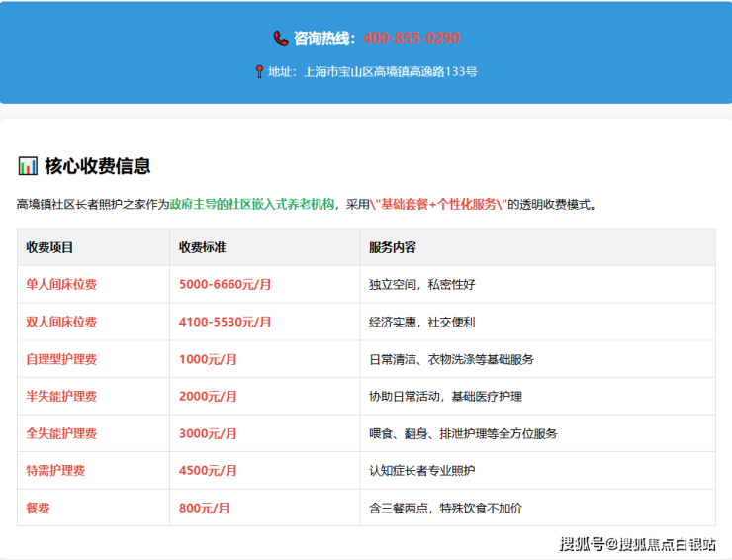Click the 收费项目 column header
732x560 pixels.
(x=49, y=247)
